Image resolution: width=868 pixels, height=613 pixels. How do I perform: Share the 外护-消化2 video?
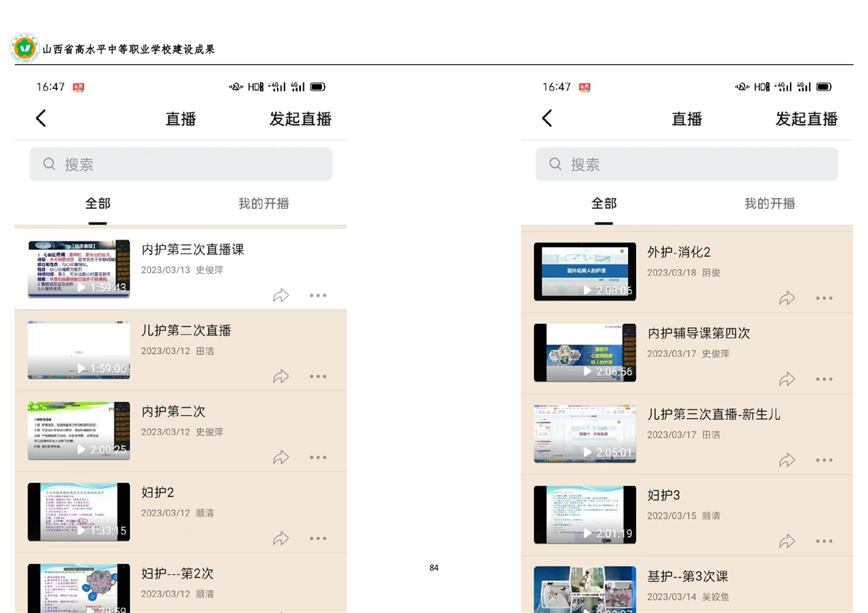pos(788,298)
